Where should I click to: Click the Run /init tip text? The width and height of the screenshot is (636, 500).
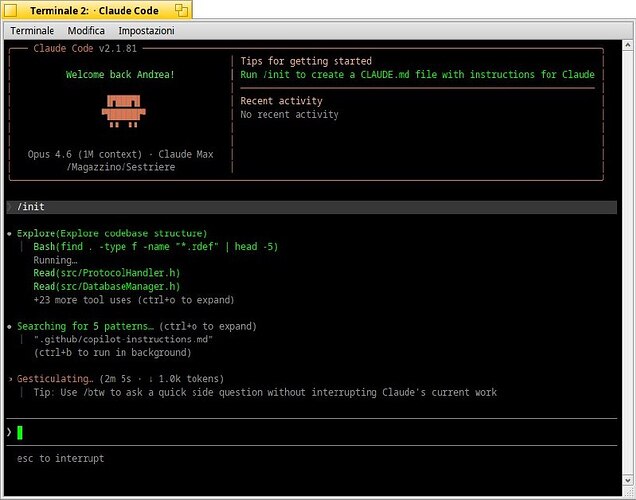[417, 74]
